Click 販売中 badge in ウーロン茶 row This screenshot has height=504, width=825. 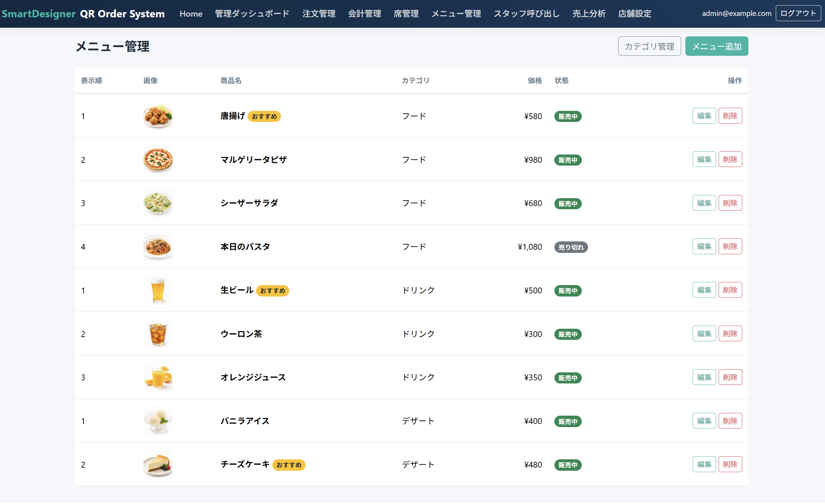click(568, 334)
